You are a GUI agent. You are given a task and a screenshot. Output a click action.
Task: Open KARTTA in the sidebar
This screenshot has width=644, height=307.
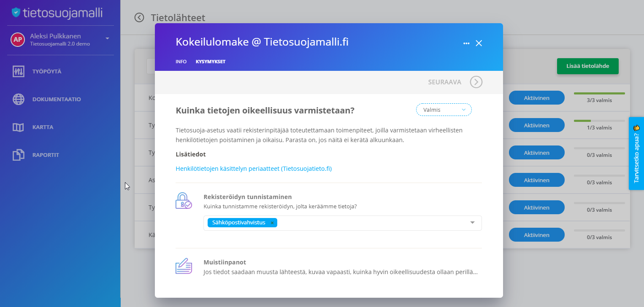tap(43, 127)
